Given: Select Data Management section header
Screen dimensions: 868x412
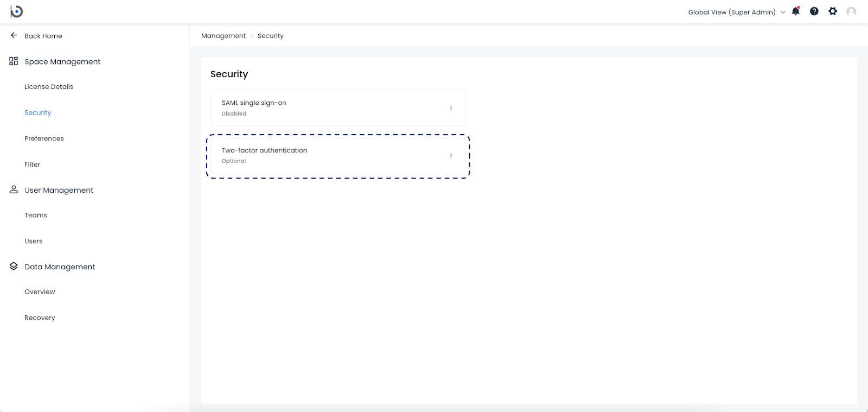Looking at the screenshot, I should [60, 267].
